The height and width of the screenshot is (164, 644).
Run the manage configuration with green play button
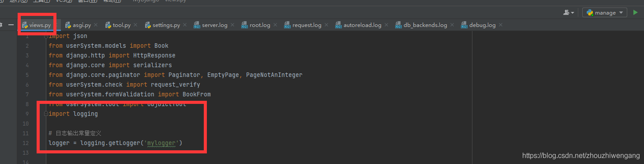(x=635, y=12)
